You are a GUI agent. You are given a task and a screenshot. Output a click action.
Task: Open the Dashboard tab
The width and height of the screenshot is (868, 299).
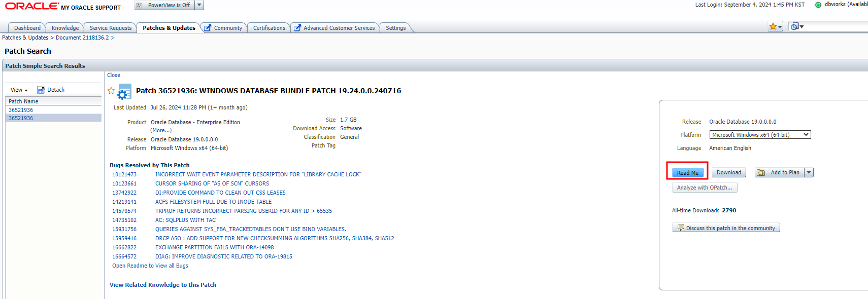pyautogui.click(x=27, y=28)
